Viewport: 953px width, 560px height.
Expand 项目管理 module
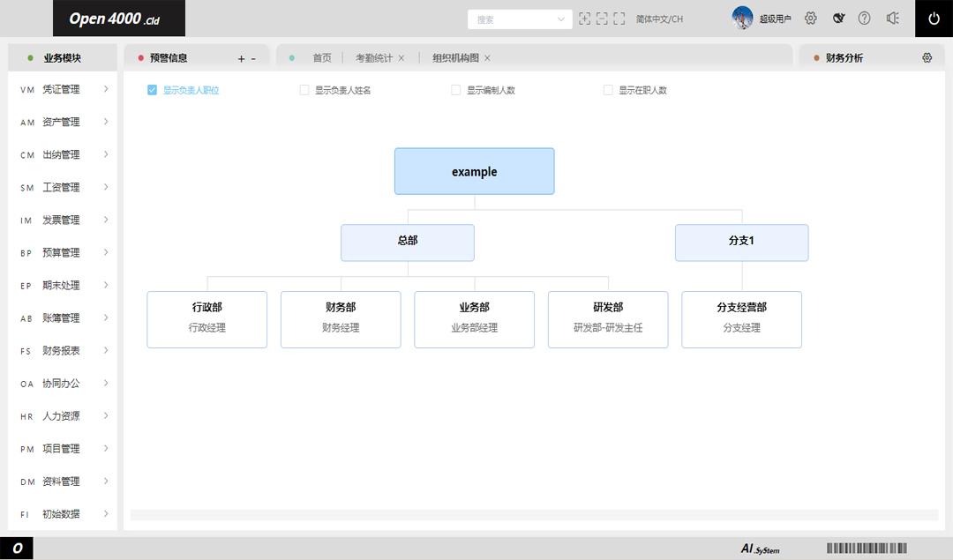click(64, 449)
